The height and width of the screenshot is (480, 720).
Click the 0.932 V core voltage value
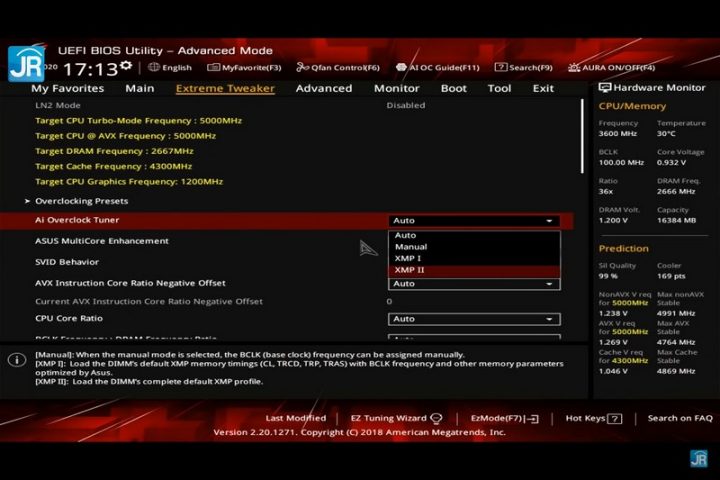point(671,163)
